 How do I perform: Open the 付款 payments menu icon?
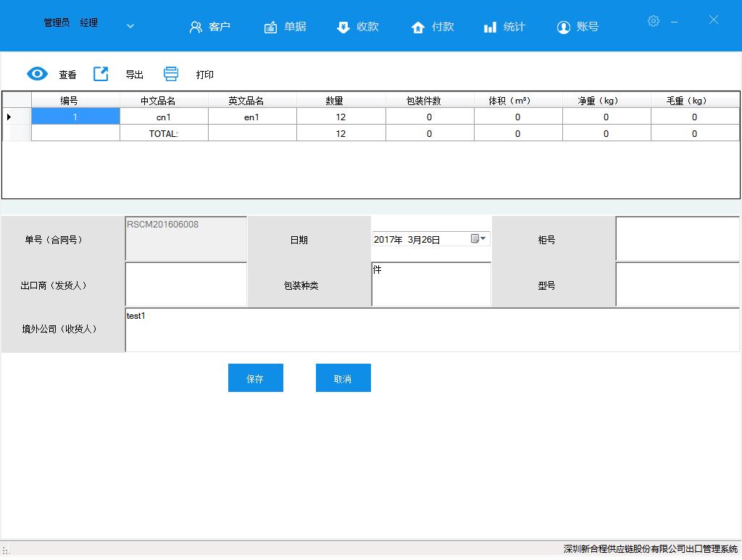click(x=418, y=27)
